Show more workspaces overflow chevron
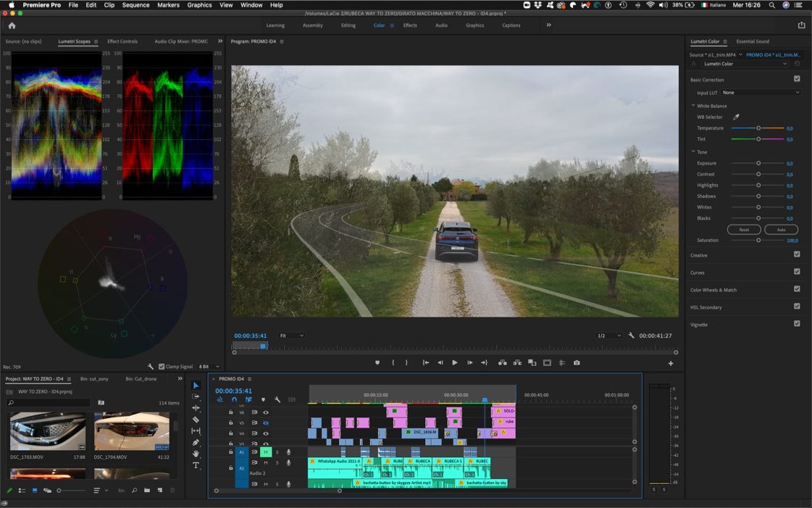This screenshot has height=508, width=812. (x=548, y=25)
